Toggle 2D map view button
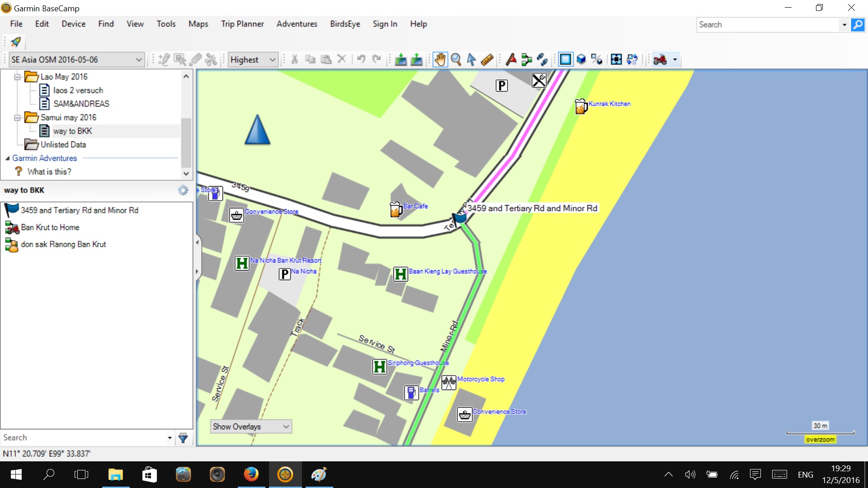 (x=565, y=60)
